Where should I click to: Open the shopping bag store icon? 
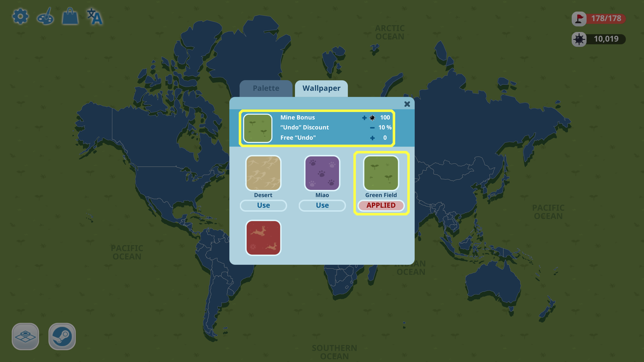70,16
